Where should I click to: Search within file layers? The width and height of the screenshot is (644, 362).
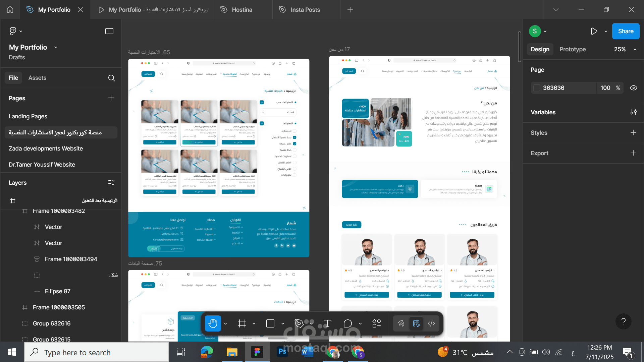click(112, 78)
